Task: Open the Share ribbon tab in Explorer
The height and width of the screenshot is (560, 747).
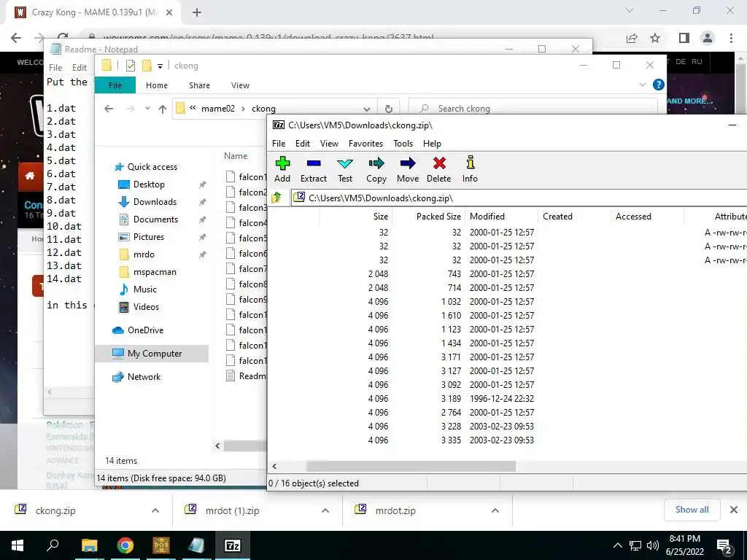Action: pyautogui.click(x=199, y=85)
